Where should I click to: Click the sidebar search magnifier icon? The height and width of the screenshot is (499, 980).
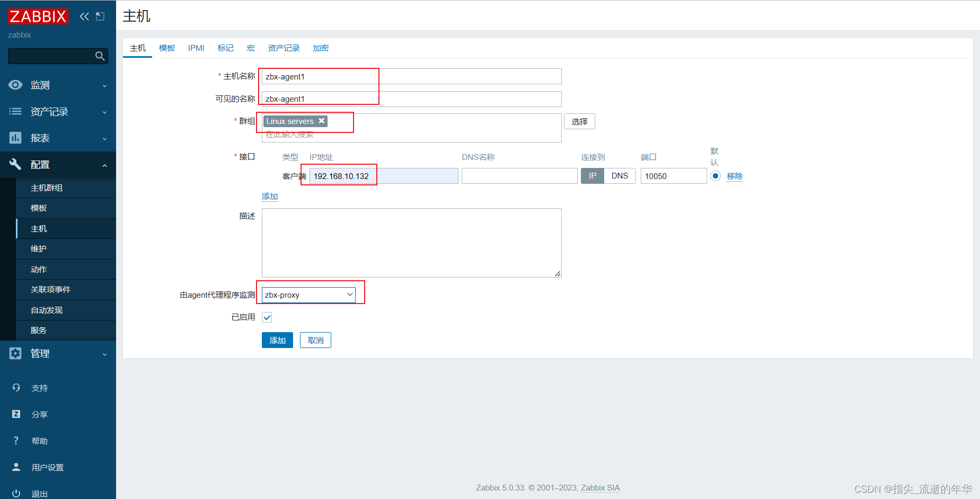100,56
